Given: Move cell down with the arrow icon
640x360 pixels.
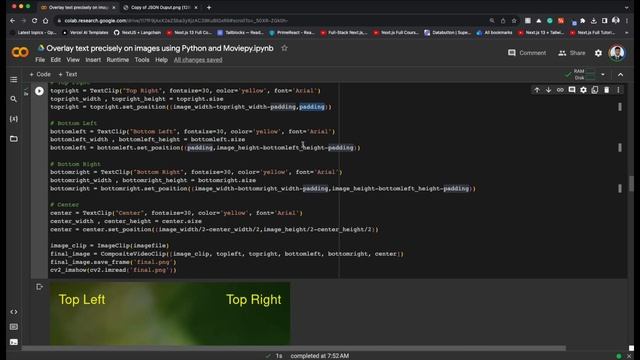Looking at the screenshot, I should coord(548,90).
